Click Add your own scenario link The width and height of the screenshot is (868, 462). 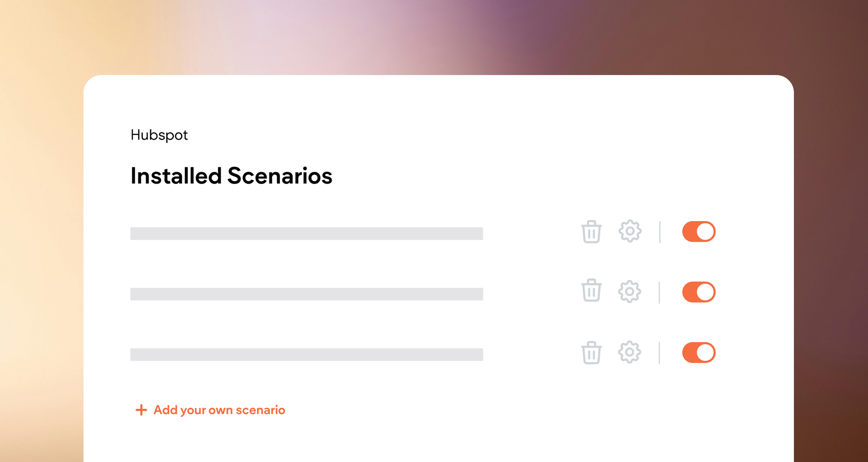[219, 410]
